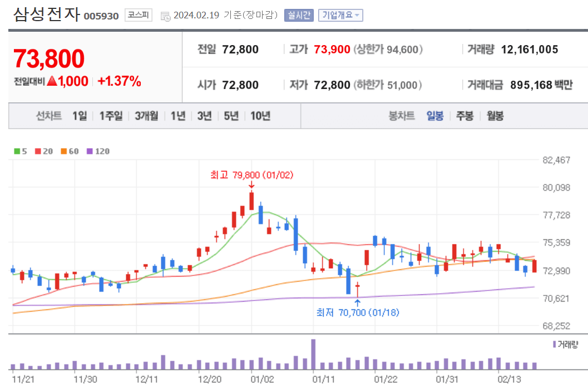
Task: Click the 11/21 date axis label
Action: click(x=23, y=379)
